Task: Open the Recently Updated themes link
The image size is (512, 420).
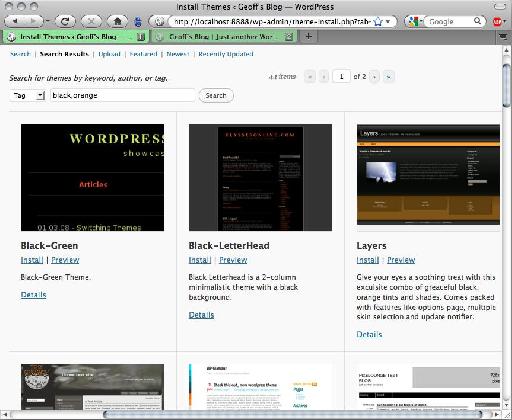Action: [x=226, y=54]
